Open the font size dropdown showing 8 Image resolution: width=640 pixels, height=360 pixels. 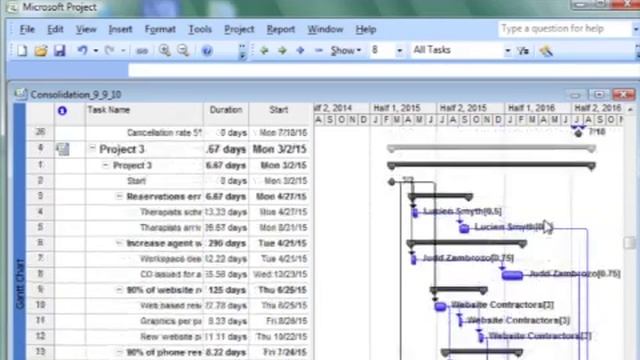pos(400,51)
